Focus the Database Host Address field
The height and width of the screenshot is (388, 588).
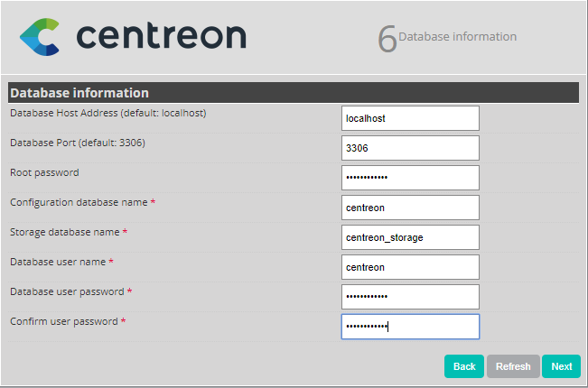click(410, 118)
